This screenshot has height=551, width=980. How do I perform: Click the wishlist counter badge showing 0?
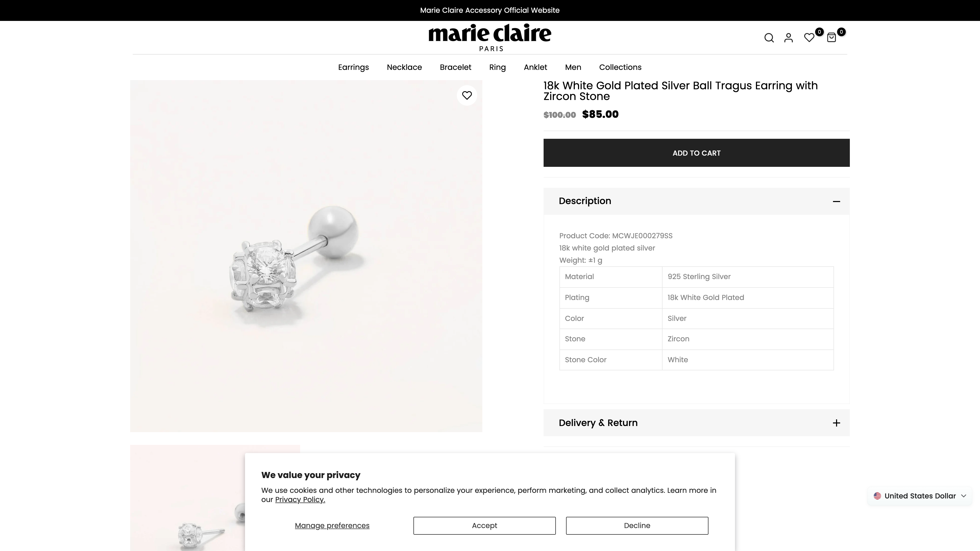(x=819, y=32)
